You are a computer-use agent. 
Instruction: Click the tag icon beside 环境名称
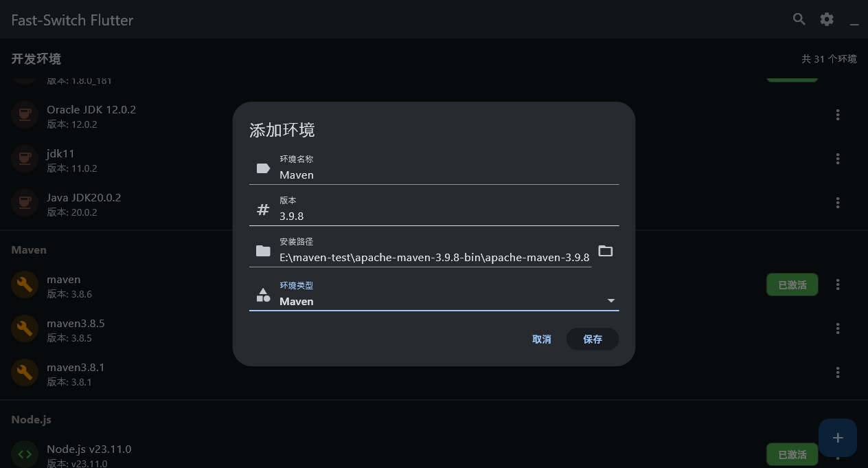(x=263, y=167)
